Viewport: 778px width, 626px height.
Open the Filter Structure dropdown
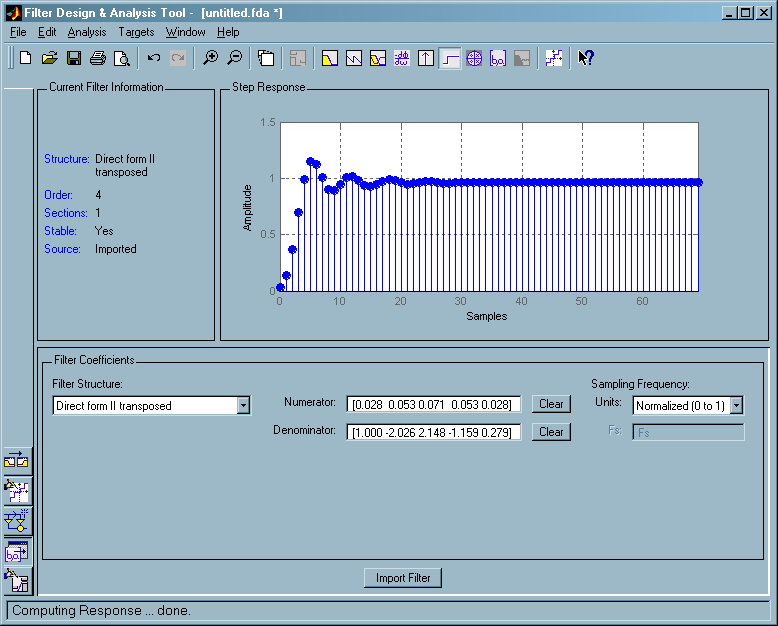point(243,406)
